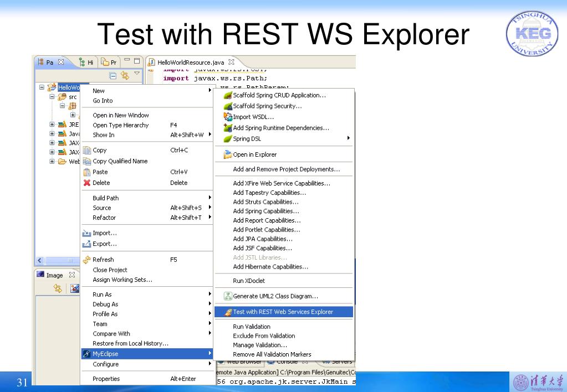Select Open Type Hierarchy
The image size is (567, 392).
[x=121, y=125]
